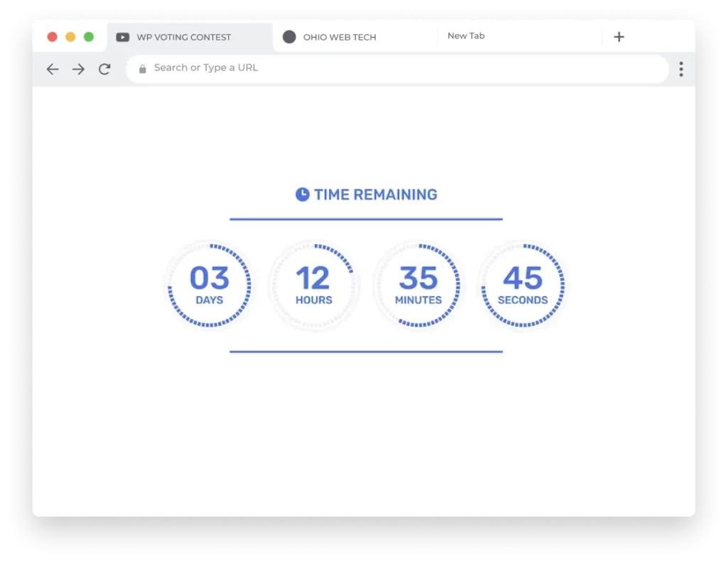Go back with the left arrow button

point(53,69)
